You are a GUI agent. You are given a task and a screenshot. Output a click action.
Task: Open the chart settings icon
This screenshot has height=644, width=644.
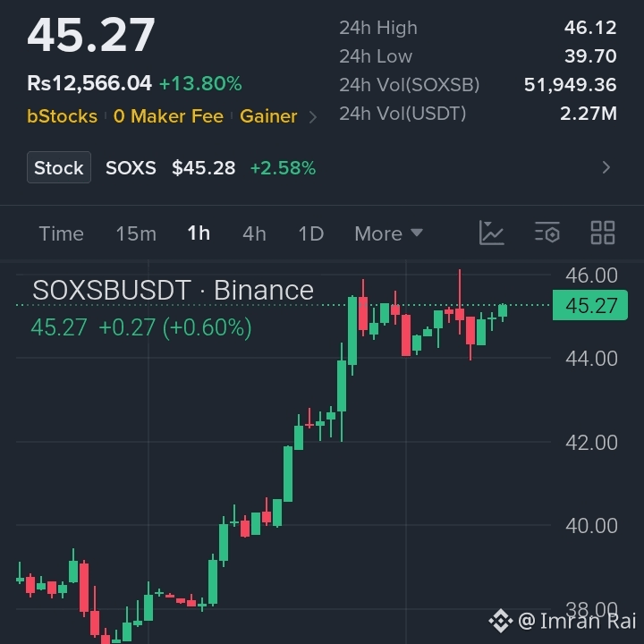tap(547, 233)
